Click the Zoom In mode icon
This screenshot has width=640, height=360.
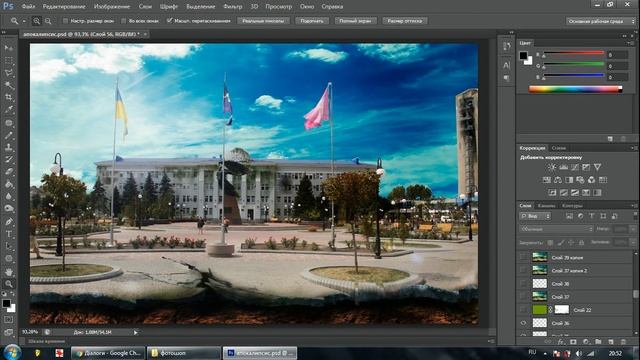[x=37, y=21]
